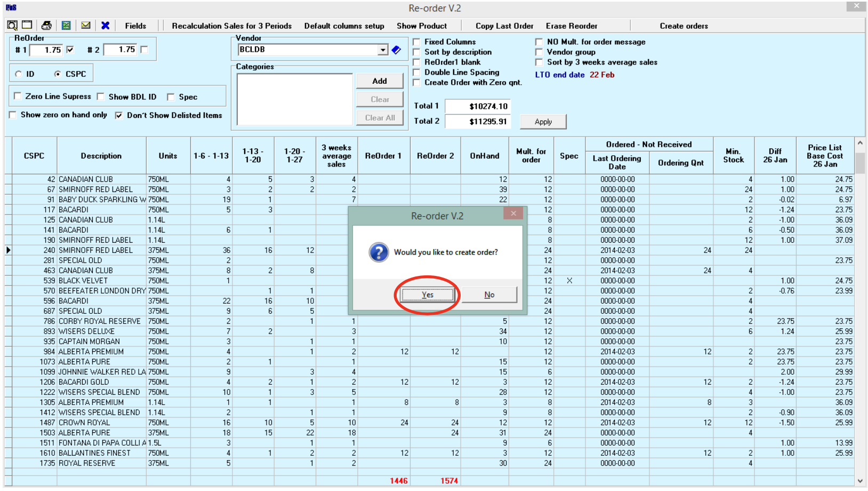
Task: Click the Min. Stock column header
Action: pyautogui.click(x=733, y=156)
